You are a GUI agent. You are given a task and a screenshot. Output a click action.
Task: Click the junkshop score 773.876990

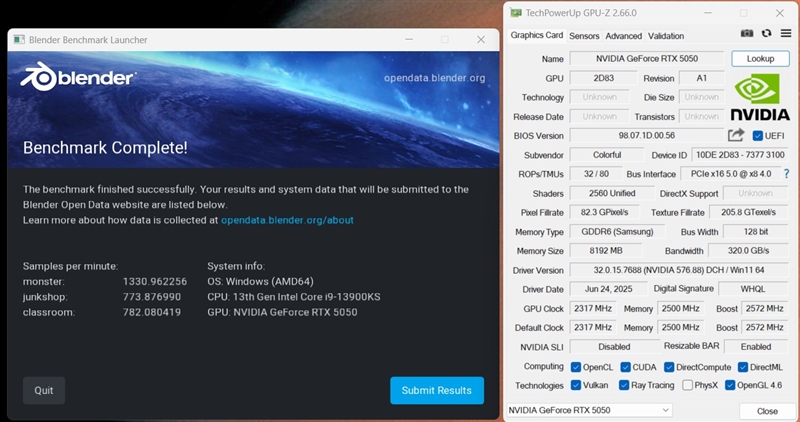(152, 297)
